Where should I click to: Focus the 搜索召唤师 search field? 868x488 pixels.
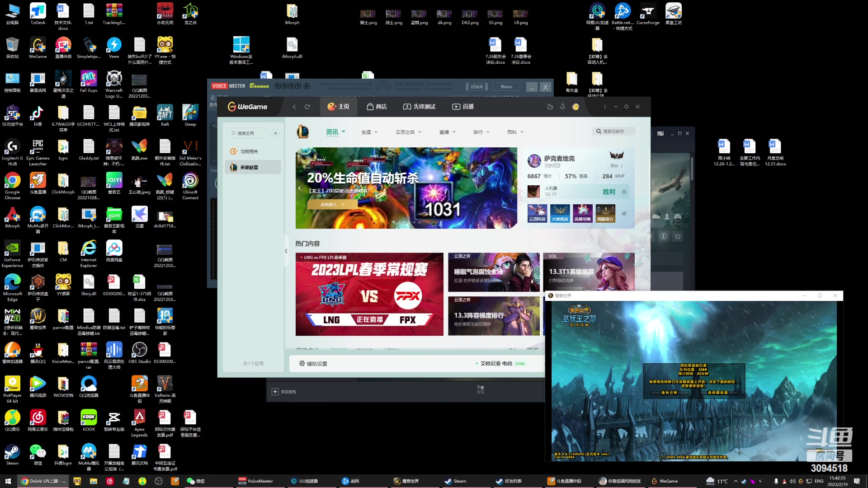(x=613, y=131)
